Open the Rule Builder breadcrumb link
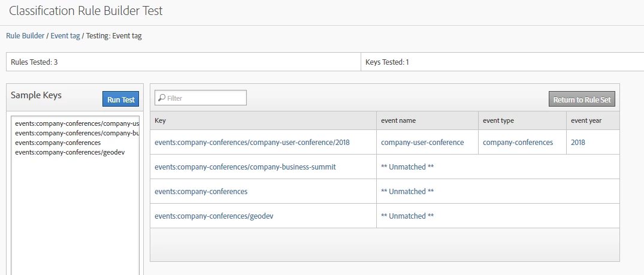This screenshot has height=275, width=644. (x=25, y=36)
